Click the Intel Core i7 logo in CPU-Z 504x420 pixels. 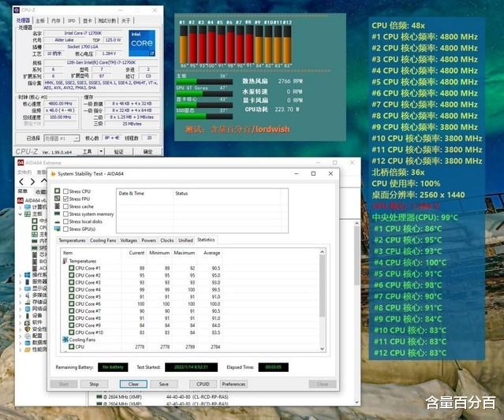click(142, 43)
